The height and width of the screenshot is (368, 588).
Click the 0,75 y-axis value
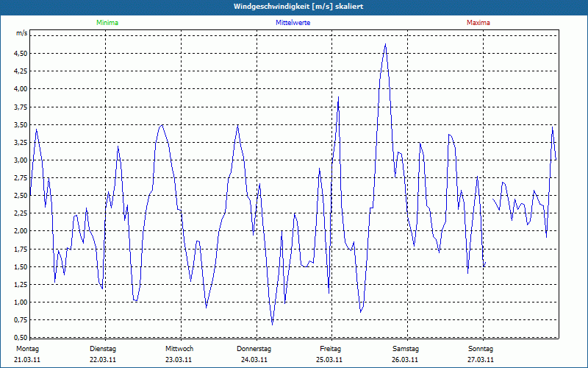click(x=21, y=319)
